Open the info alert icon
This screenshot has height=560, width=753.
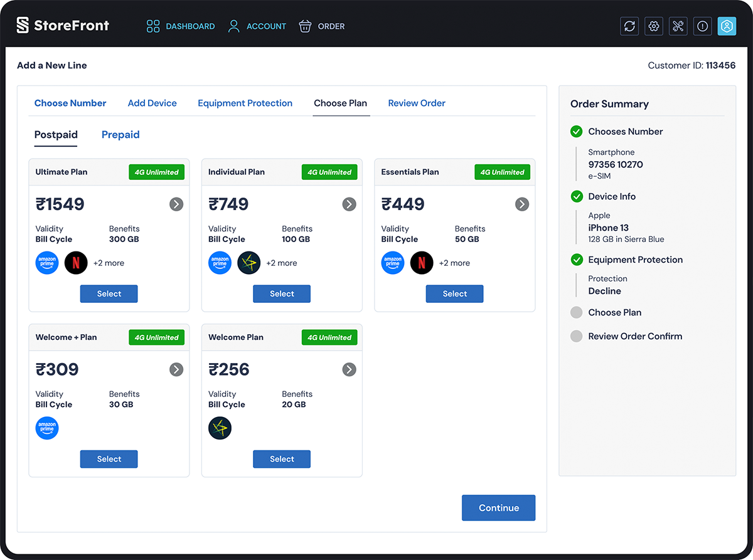tap(702, 26)
